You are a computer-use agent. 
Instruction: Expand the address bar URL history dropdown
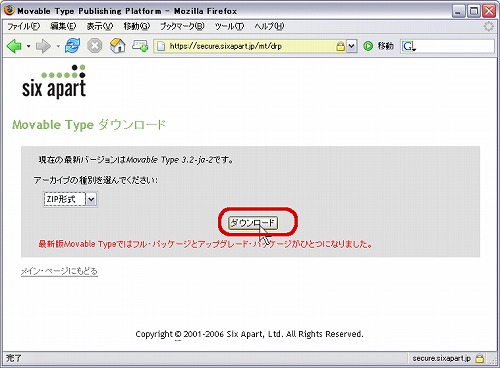[x=351, y=46]
